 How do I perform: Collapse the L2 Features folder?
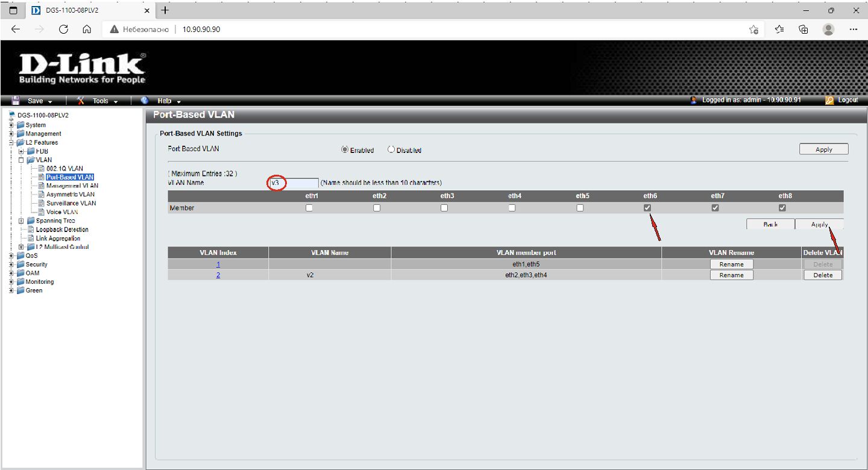tap(11, 143)
